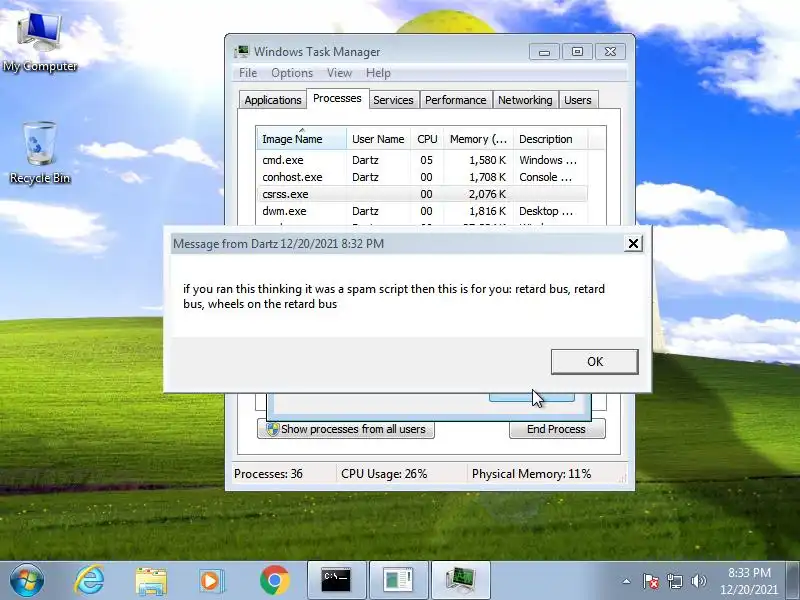800x600 pixels.
Task: Switch to the message dialog taskbar button
Action: (398, 581)
